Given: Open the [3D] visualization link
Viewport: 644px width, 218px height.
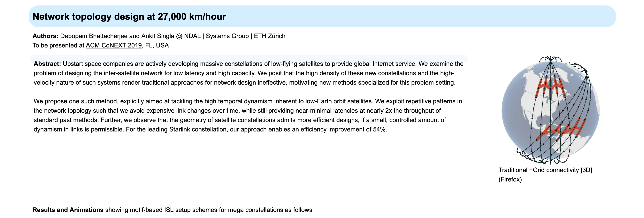Looking at the screenshot, I should (x=586, y=170).
